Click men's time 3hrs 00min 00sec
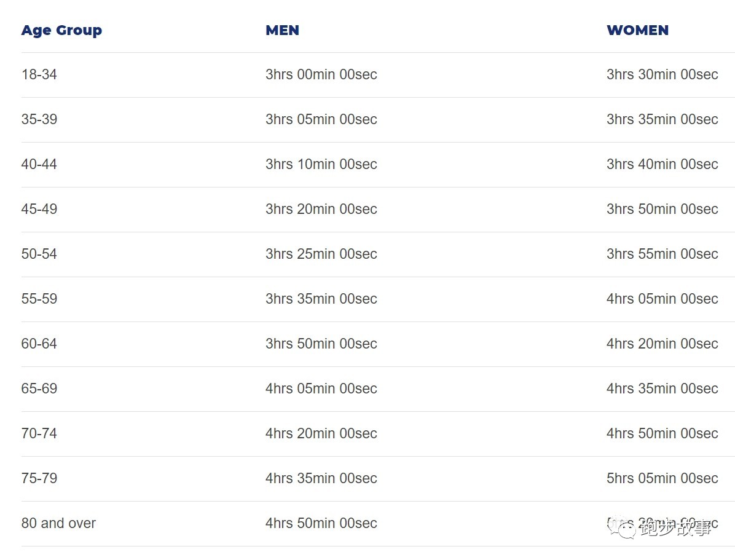Viewport: 735px width, 560px height. [321, 74]
